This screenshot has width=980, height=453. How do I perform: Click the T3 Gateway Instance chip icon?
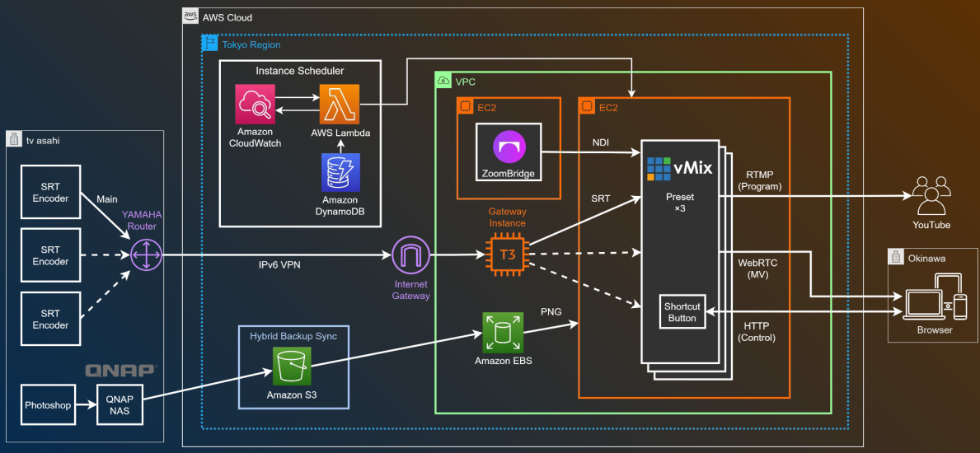tap(509, 255)
